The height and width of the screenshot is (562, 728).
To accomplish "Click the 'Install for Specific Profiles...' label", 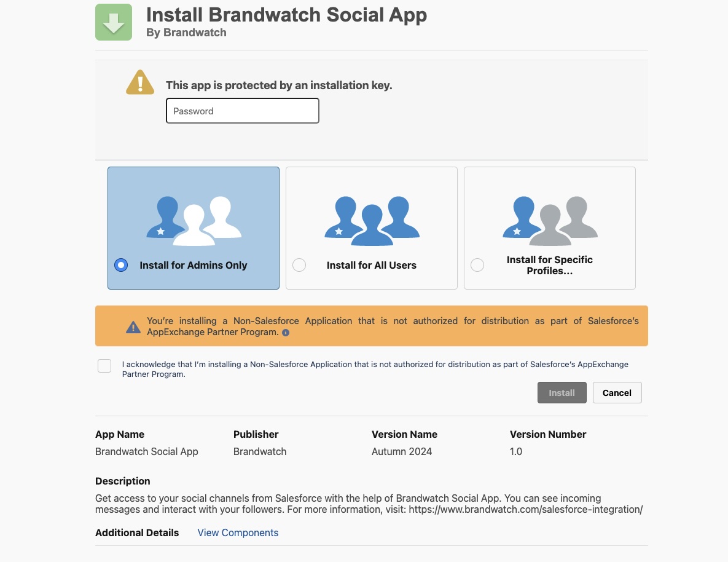I will [x=550, y=265].
